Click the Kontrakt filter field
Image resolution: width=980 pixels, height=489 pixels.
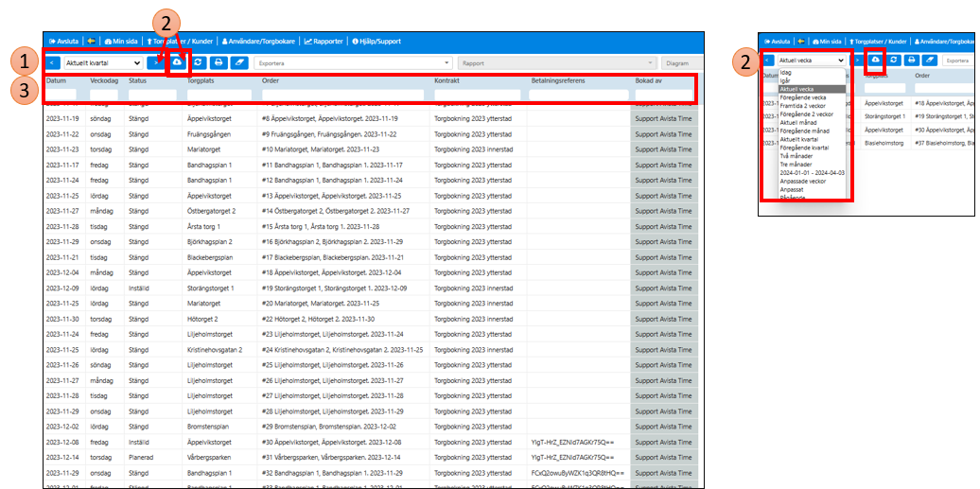pos(477,95)
